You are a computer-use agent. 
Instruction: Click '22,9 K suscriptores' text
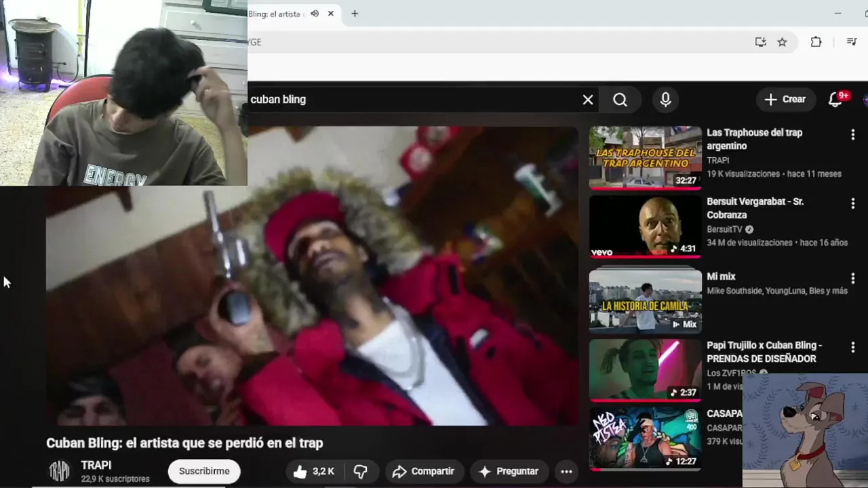115,479
